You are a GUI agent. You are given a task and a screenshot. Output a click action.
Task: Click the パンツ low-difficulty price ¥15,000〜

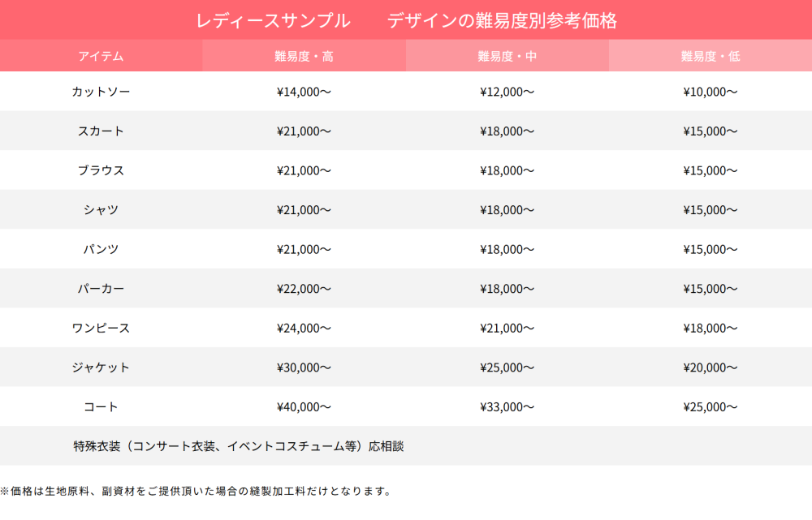(x=710, y=249)
